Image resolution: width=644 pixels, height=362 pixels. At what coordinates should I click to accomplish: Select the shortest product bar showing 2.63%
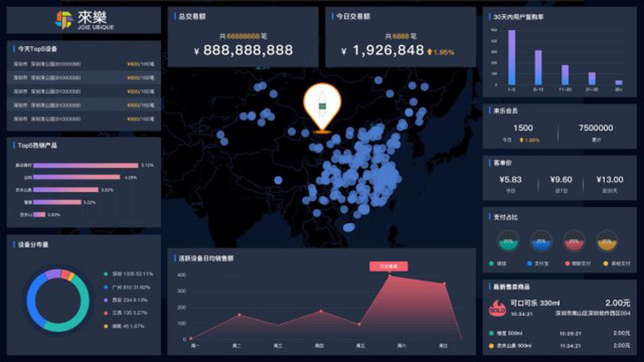39,215
